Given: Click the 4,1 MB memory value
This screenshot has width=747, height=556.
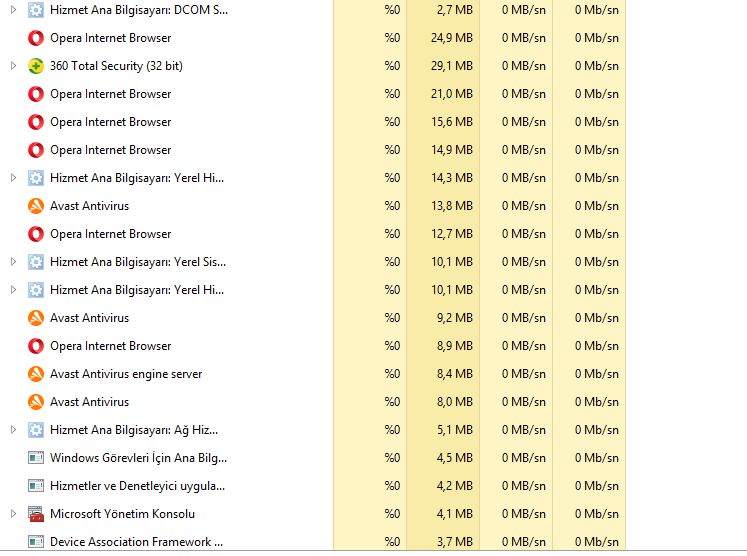Looking at the screenshot, I should pos(454,514).
